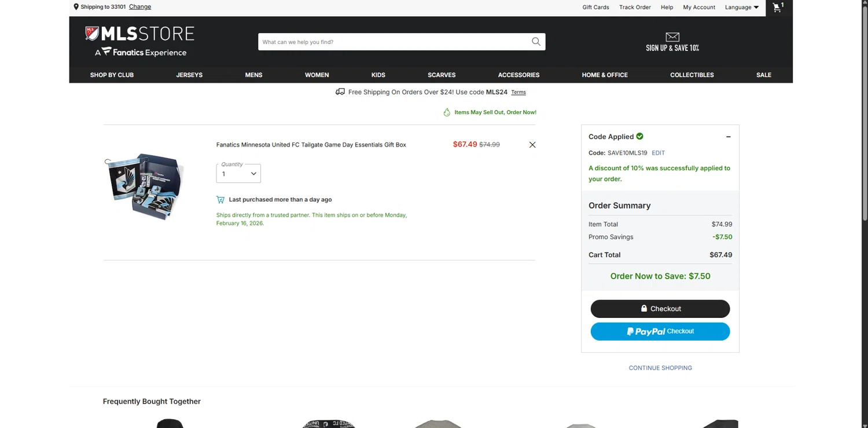The image size is (868, 428).
Task: Collapse the Code Applied section
Action: click(x=729, y=137)
